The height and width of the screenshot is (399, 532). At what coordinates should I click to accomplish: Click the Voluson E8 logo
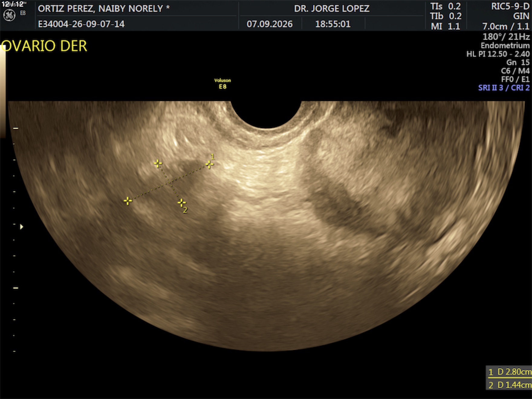tap(222, 84)
